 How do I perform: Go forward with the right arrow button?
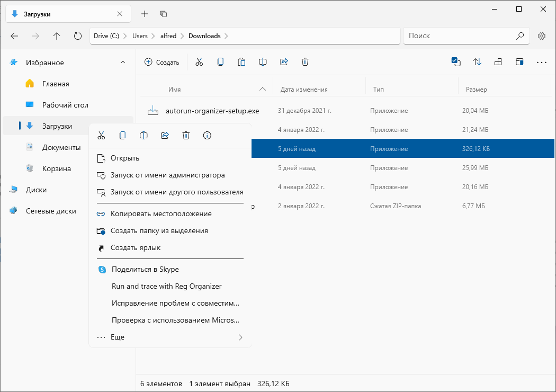35,36
